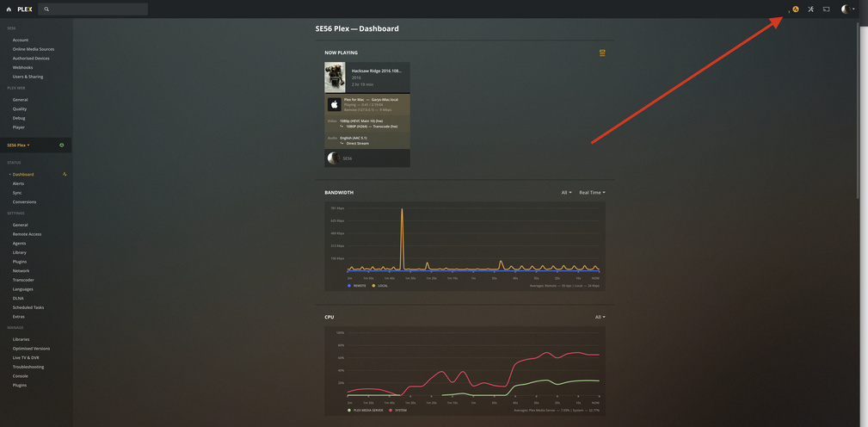This screenshot has height=427, width=868.
Task: Expand CPU All filter dropdown
Action: click(600, 317)
